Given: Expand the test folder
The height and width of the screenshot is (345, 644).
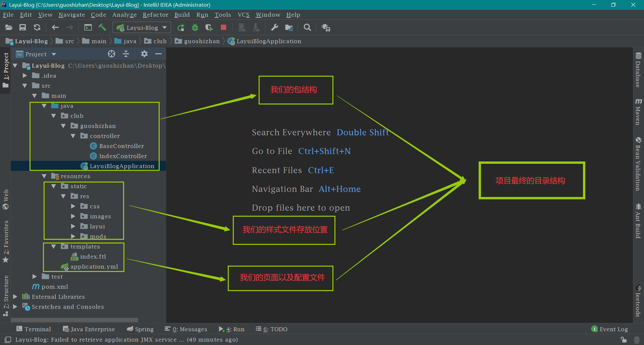Looking at the screenshot, I should (x=35, y=277).
